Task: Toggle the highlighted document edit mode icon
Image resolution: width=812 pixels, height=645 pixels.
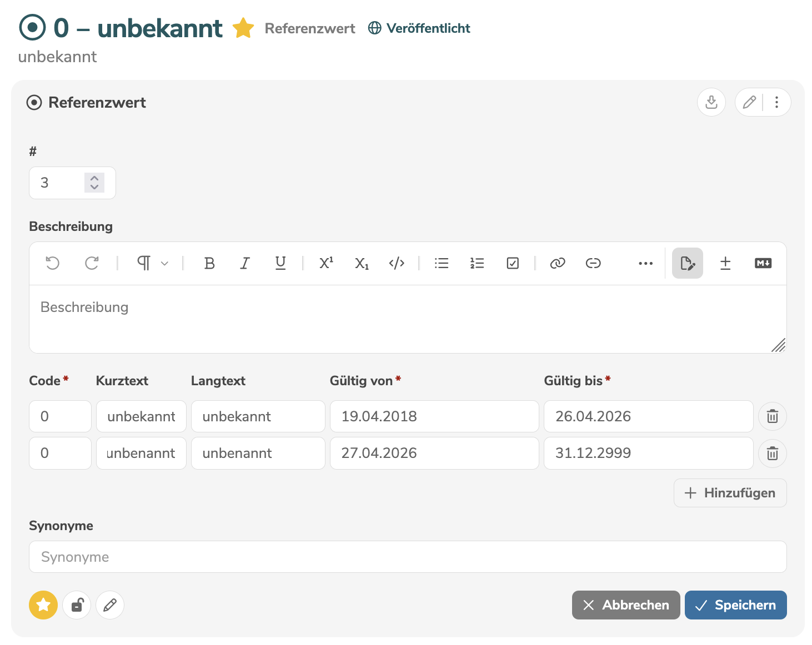Action: (688, 263)
